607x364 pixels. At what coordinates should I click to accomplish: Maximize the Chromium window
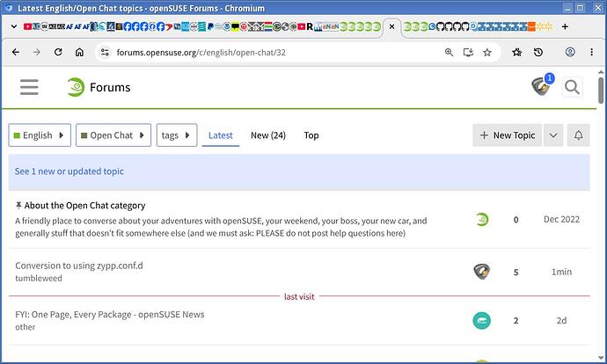[x=581, y=8]
